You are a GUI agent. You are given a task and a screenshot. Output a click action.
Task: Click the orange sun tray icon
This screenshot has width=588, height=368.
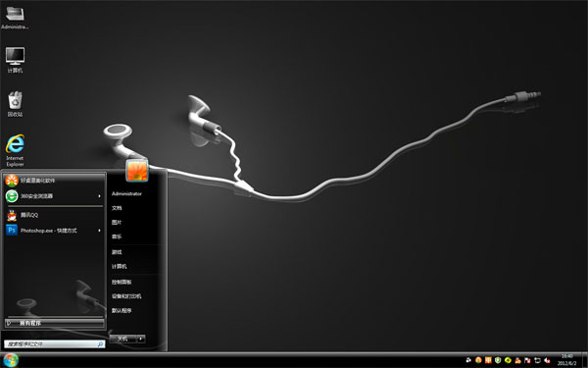(x=478, y=360)
